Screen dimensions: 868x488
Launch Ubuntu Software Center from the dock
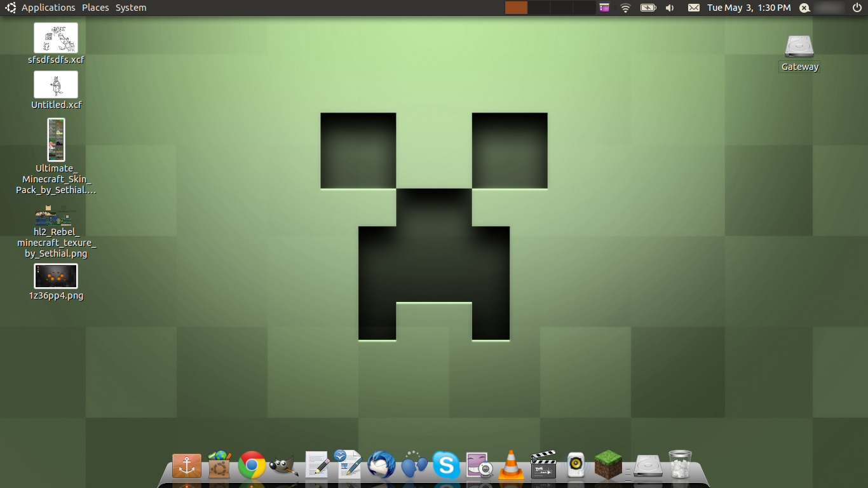click(219, 465)
